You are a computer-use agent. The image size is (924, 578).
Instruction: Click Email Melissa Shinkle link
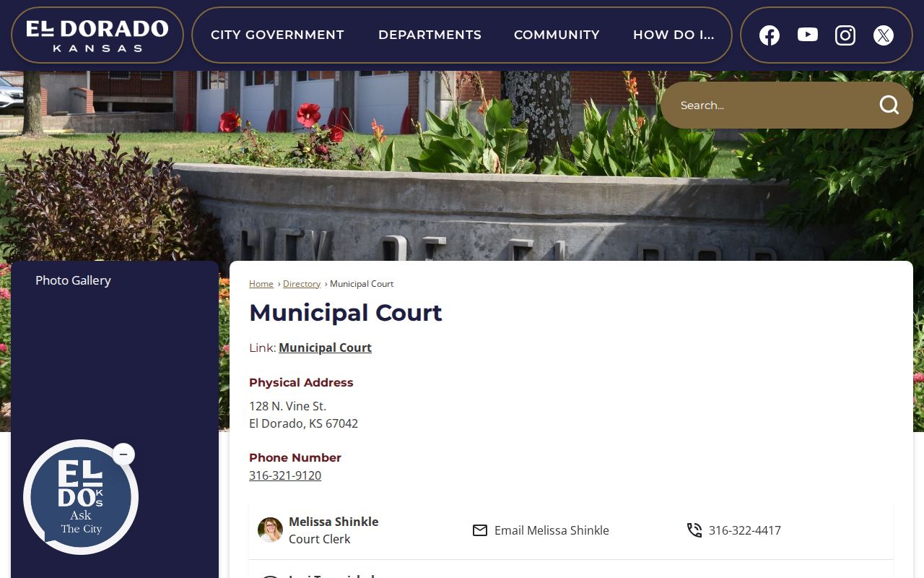(x=552, y=530)
